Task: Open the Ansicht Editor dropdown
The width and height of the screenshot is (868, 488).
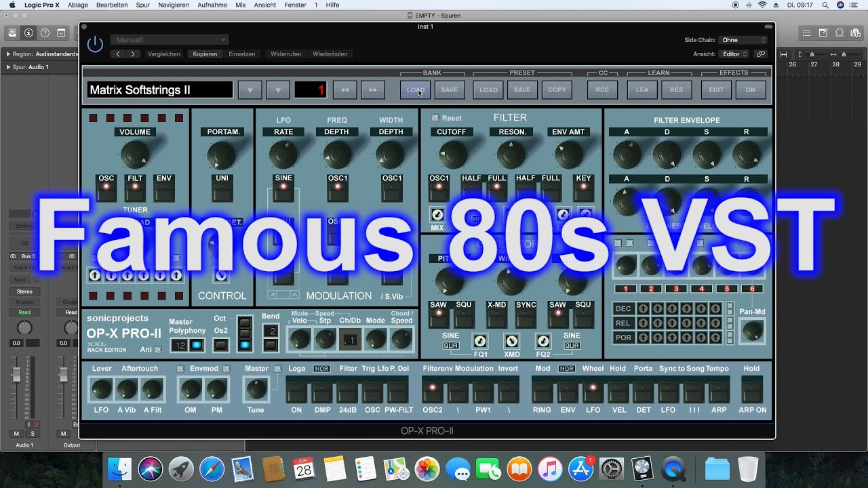Action: pyautogui.click(x=734, y=54)
